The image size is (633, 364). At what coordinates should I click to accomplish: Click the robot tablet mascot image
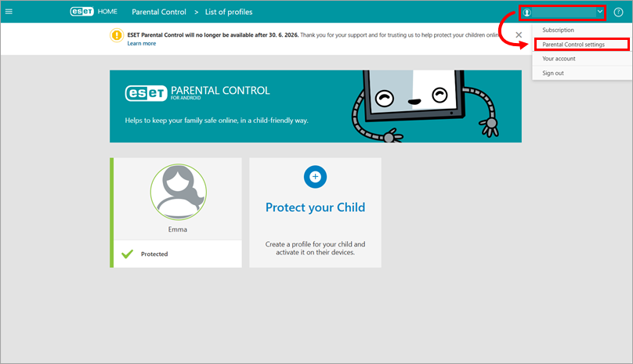pyautogui.click(x=423, y=103)
